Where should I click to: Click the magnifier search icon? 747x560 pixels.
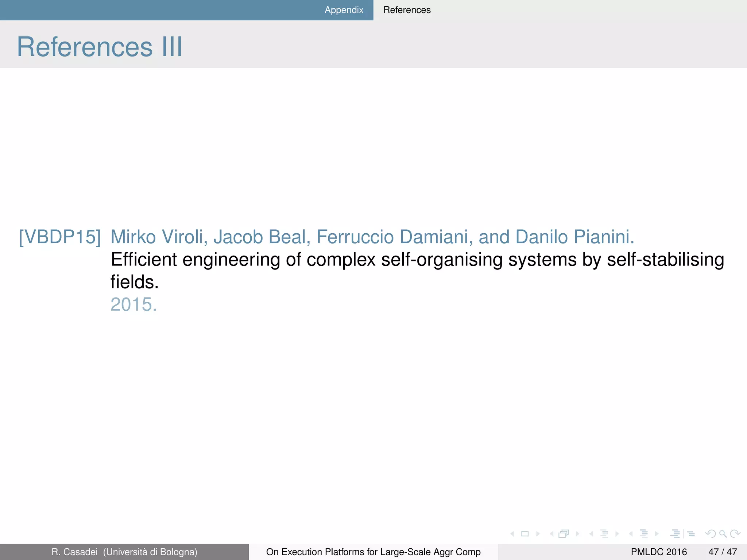click(x=723, y=534)
